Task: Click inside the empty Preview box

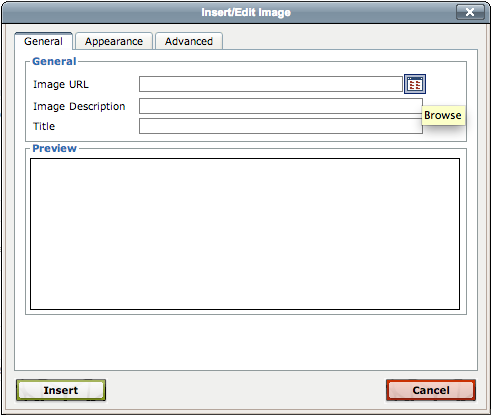Action: (245, 234)
